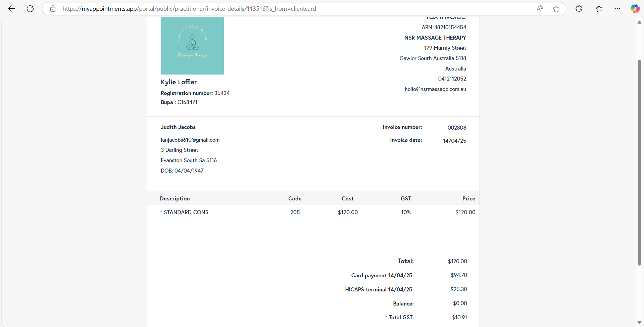Reload the invoice page
Screen dimensions: 644x327
coord(30,9)
